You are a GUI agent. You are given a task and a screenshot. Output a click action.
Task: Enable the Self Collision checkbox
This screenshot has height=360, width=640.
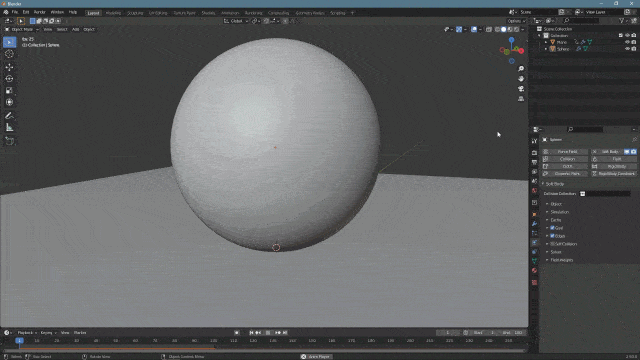pos(552,244)
